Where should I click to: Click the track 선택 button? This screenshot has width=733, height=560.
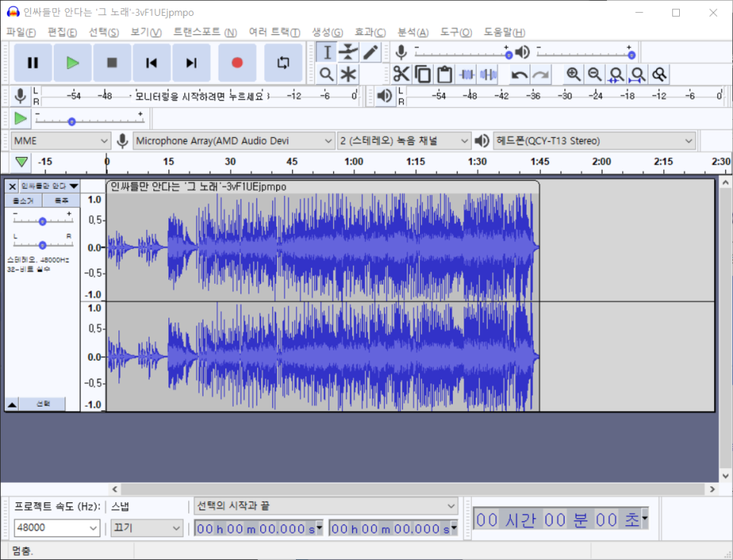coord(43,404)
